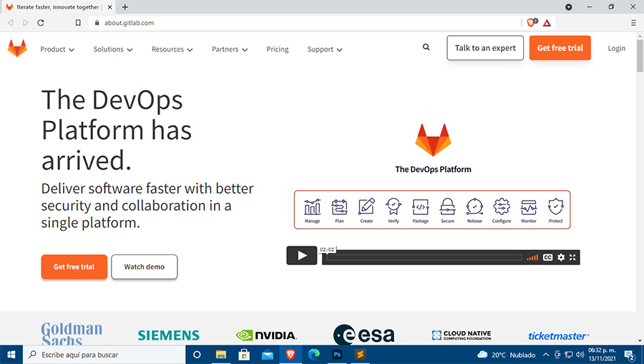This screenshot has height=364, width=644.
Task: Open browser hamburger menu
Action: [633, 23]
